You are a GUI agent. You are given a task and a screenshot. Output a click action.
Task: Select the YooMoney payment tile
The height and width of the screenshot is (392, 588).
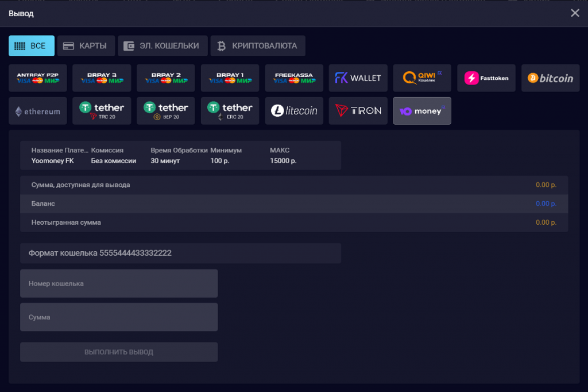tap(422, 111)
